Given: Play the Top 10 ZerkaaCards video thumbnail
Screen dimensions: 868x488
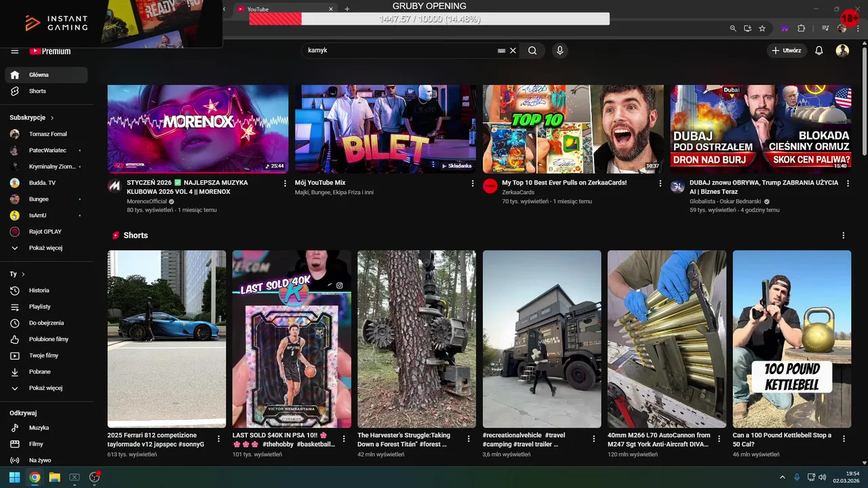Looking at the screenshot, I should [x=573, y=129].
